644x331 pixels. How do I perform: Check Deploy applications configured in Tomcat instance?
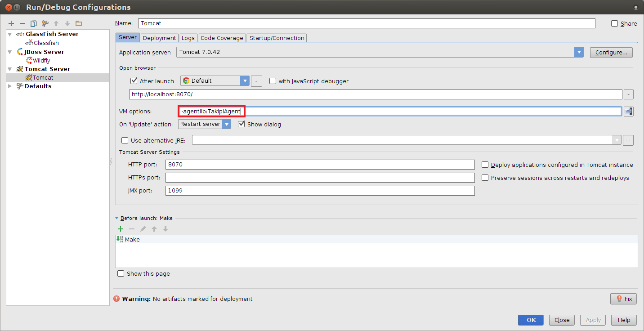485,165
